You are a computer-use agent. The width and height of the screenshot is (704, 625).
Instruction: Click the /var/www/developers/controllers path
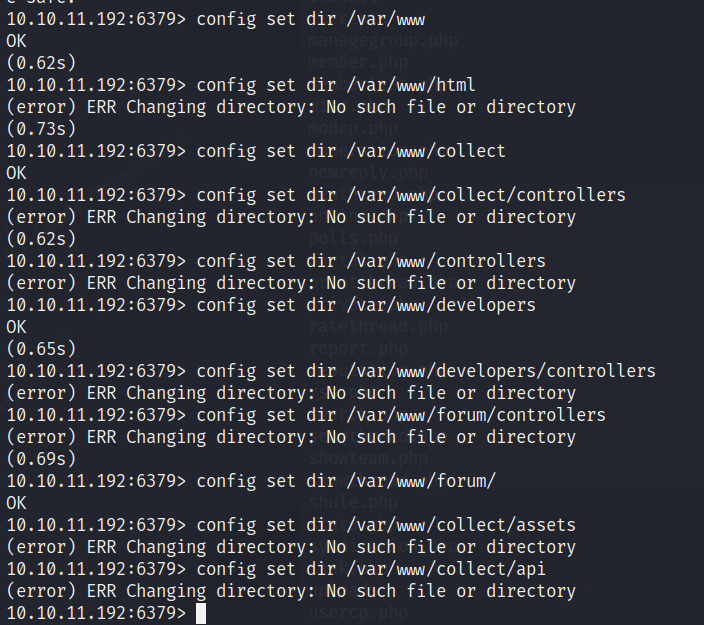click(501, 371)
